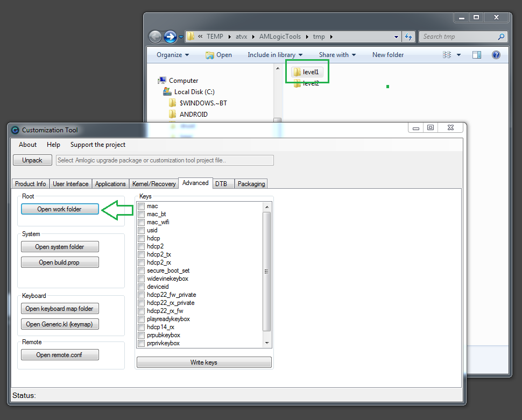Click Keys list scroll down arrow
This screenshot has width=522, height=420.
267,343
